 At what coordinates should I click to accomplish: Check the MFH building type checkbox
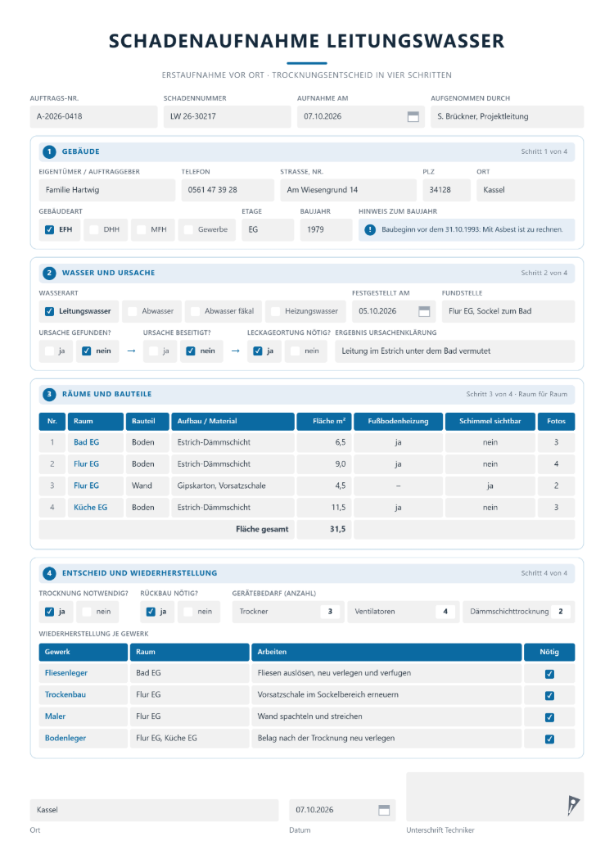coord(141,230)
